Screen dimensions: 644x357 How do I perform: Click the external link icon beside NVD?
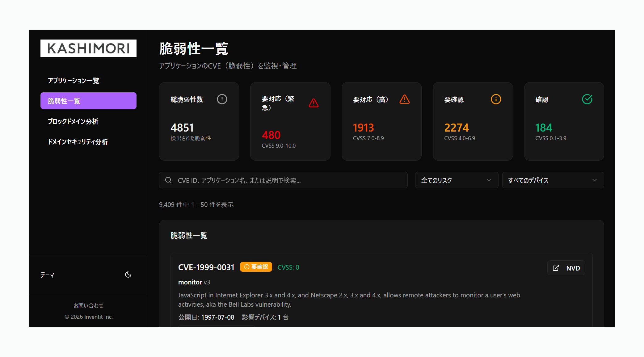pos(556,268)
